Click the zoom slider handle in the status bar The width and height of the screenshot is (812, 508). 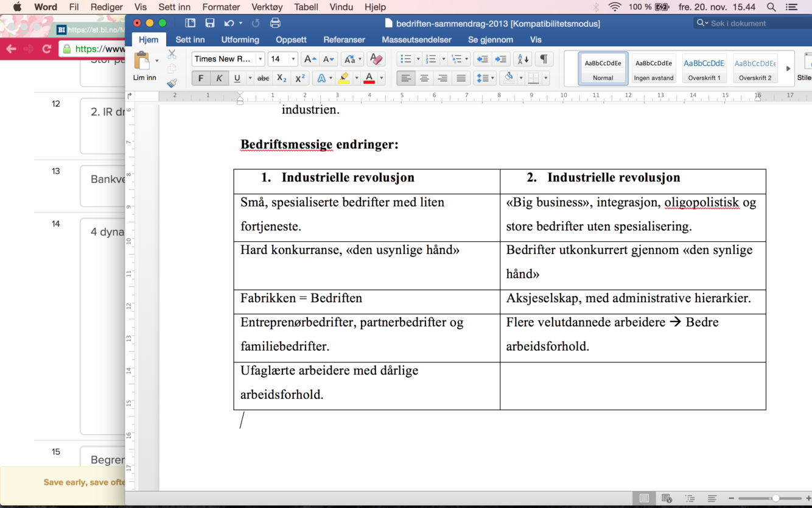coord(775,498)
